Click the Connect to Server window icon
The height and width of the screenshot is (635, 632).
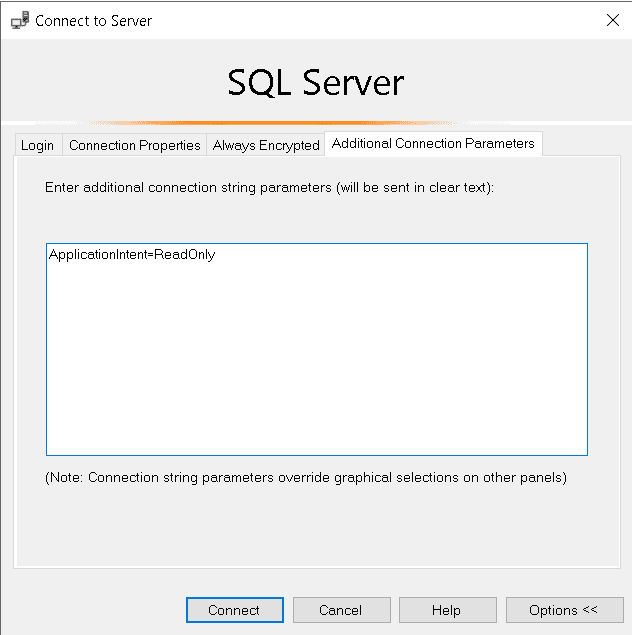[19, 20]
